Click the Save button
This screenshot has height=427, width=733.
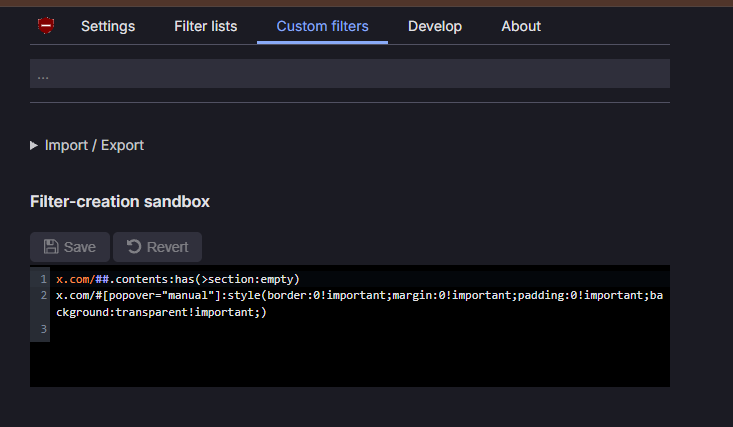tap(70, 247)
